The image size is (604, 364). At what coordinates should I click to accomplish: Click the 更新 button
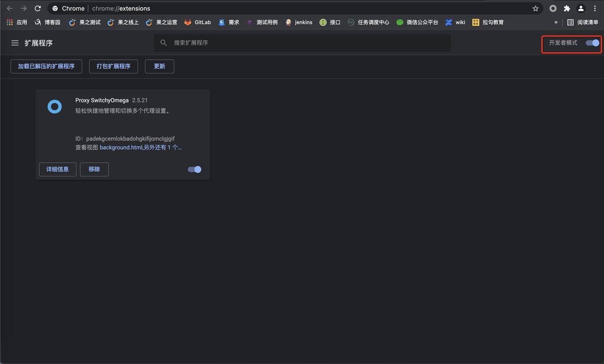click(159, 66)
